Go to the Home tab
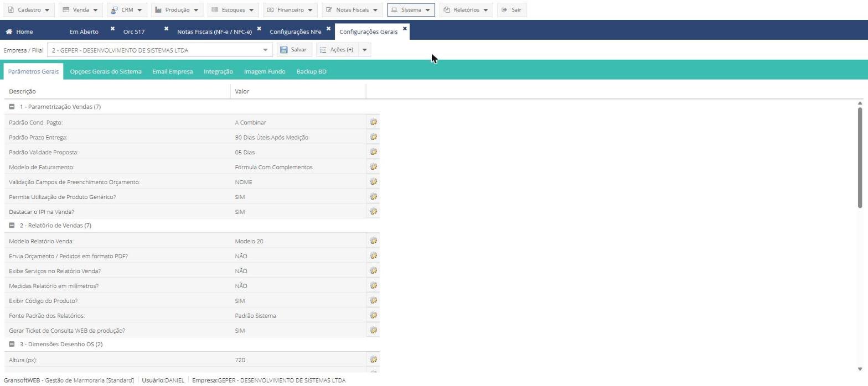The width and height of the screenshot is (868, 386). click(x=19, y=32)
